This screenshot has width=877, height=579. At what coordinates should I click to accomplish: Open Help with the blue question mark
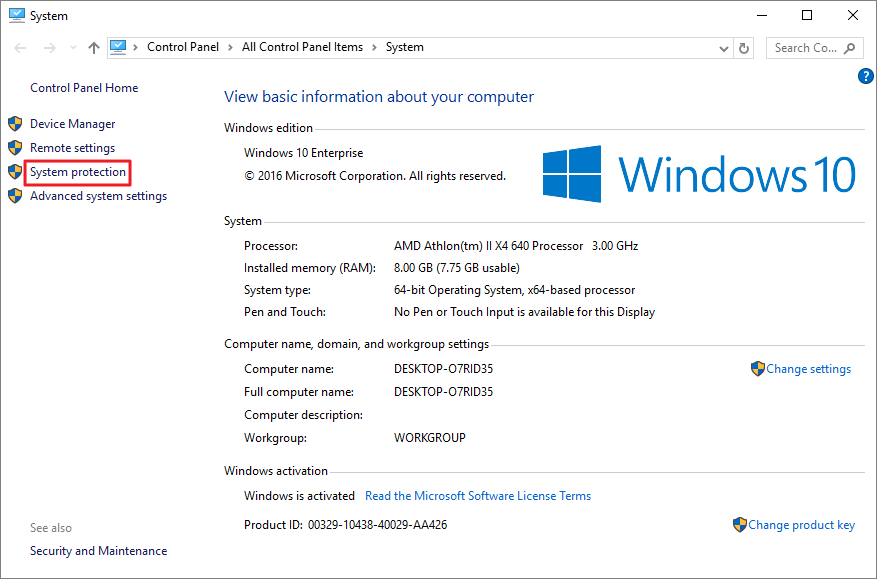coord(865,76)
